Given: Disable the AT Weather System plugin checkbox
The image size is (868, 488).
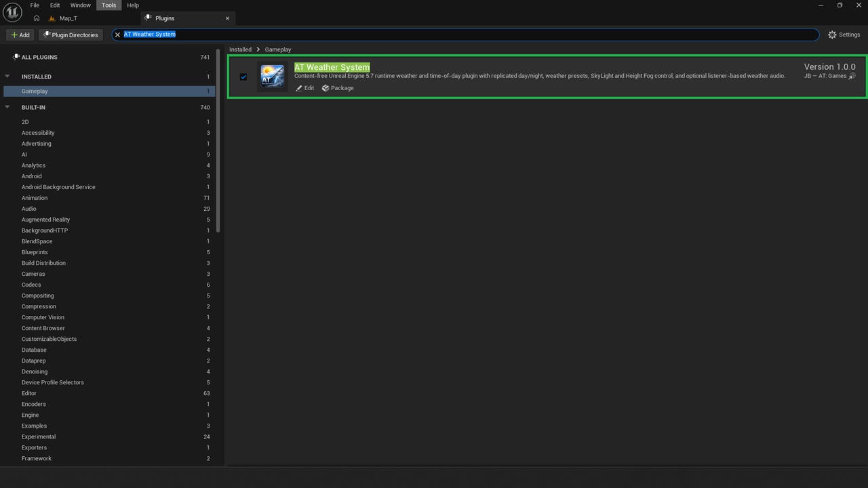Looking at the screenshot, I should coord(243,77).
